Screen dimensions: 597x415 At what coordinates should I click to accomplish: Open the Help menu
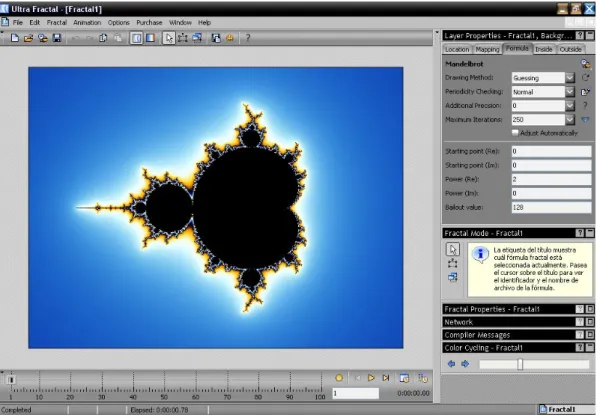coord(204,22)
